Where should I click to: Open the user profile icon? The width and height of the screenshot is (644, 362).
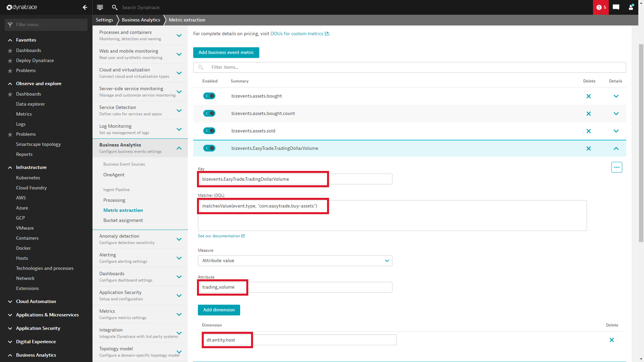[631, 7]
